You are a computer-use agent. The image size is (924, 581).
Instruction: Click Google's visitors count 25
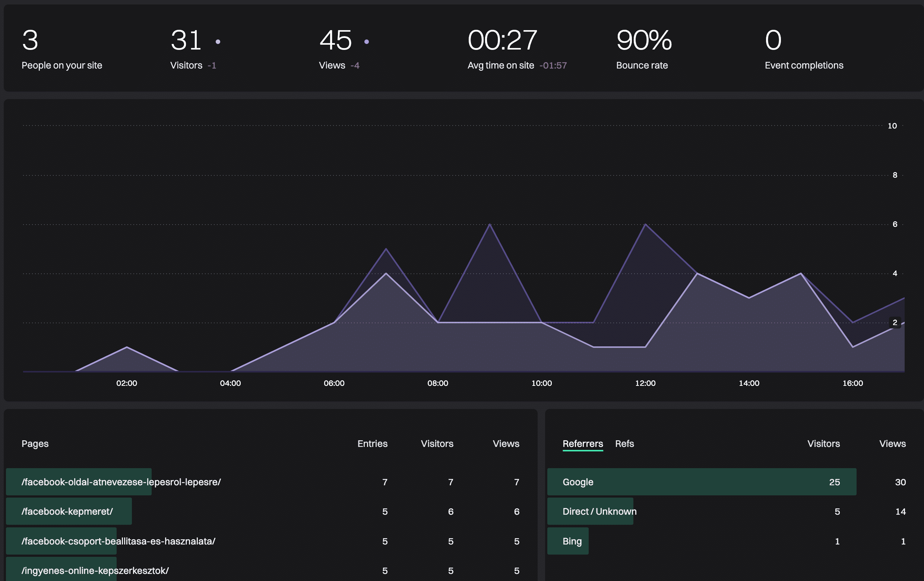[834, 482]
